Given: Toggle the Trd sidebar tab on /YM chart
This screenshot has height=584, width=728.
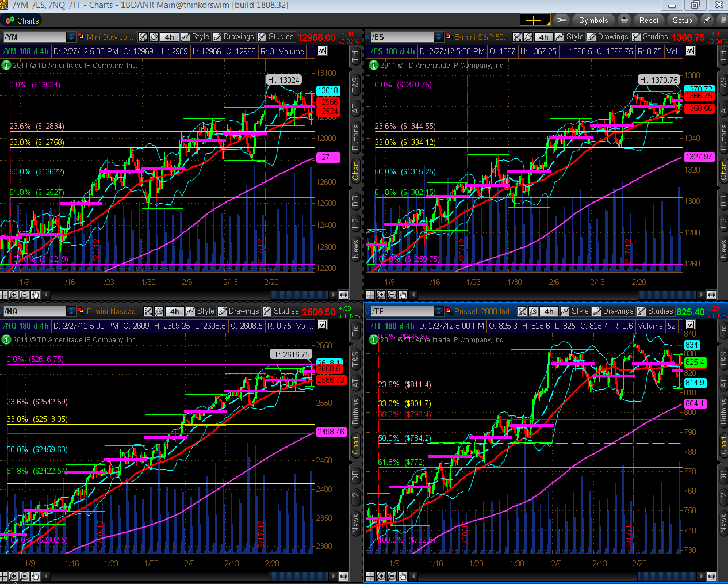Looking at the screenshot, I should [355, 56].
